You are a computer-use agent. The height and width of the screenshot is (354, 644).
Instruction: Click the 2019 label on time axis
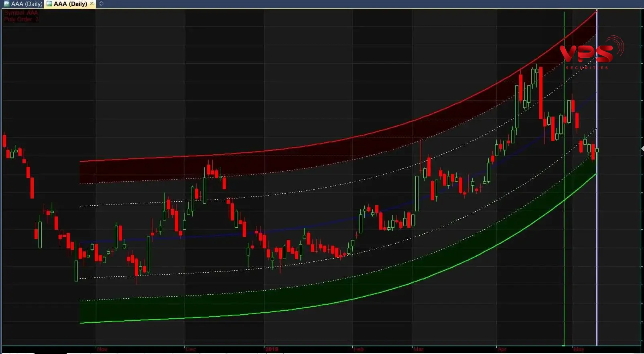click(272, 349)
